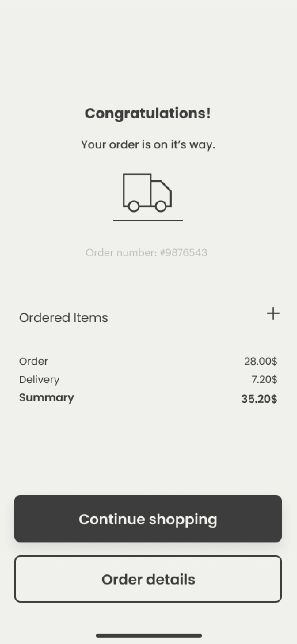Tap the Ordered Items section label
297x644 pixels.
(63, 318)
